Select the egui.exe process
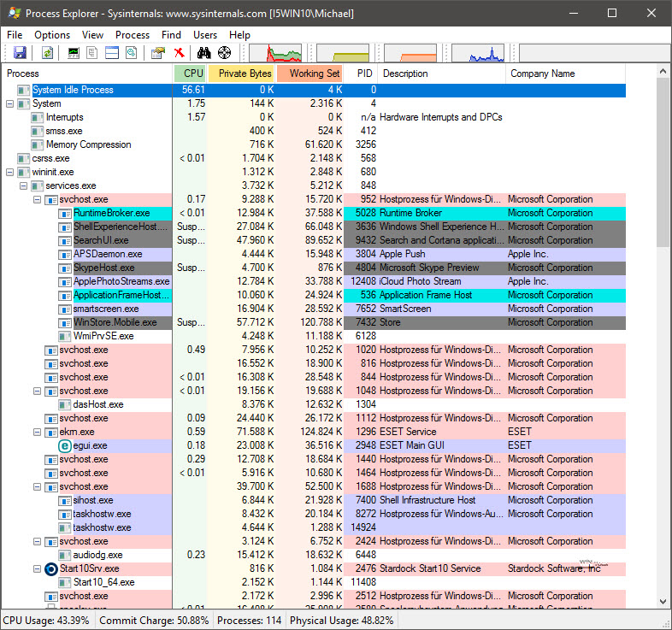This screenshot has width=672, height=630. point(90,445)
